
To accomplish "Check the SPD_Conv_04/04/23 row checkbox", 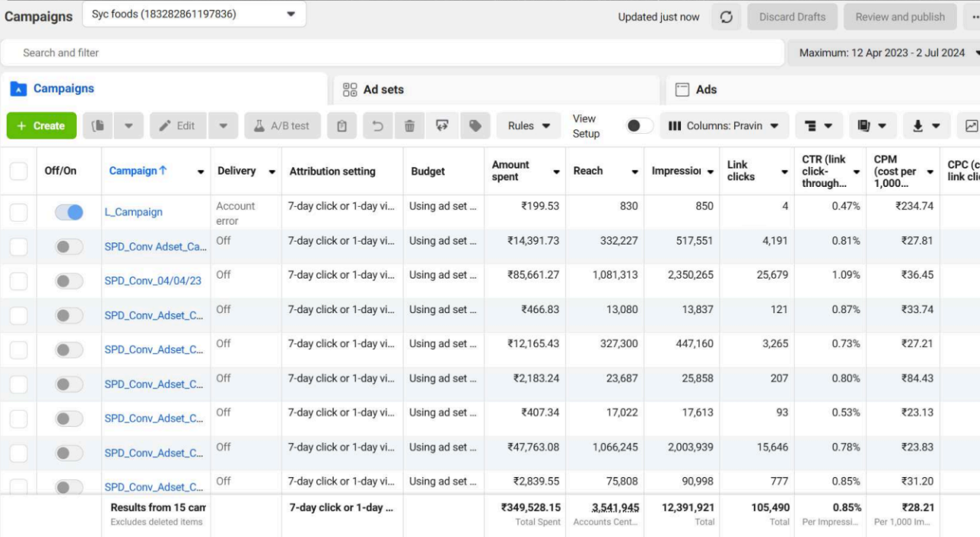I will coord(18,281).
